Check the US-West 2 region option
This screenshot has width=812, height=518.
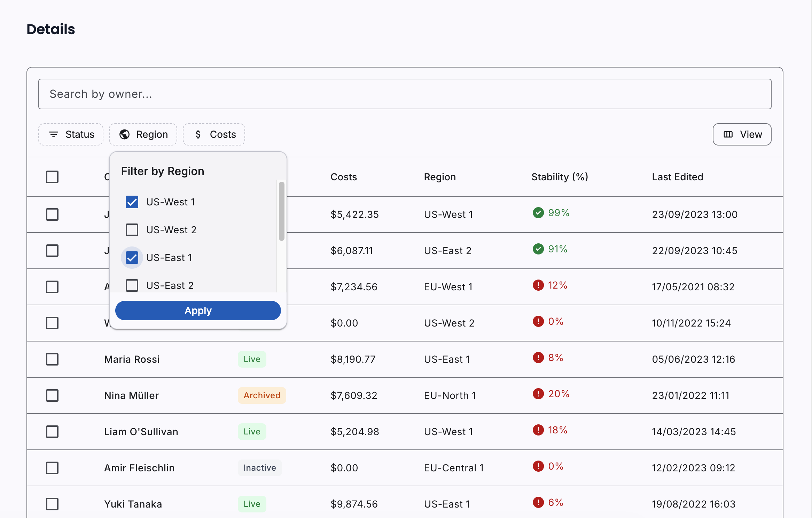point(132,230)
